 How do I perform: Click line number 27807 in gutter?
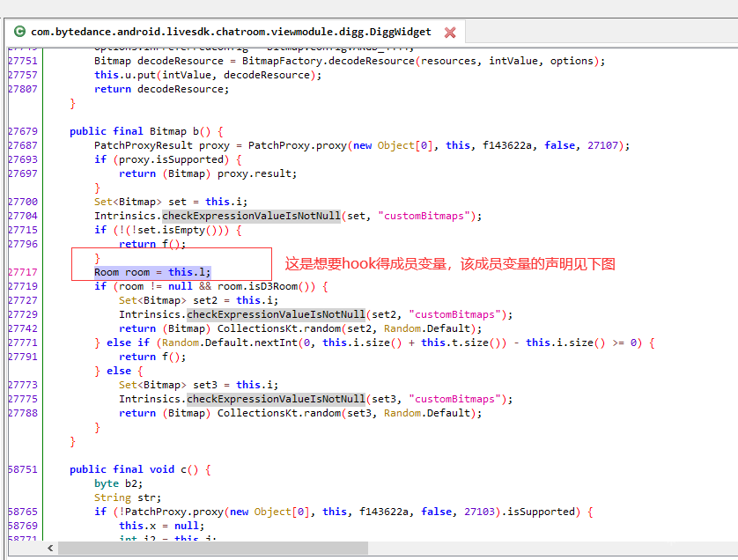pyautogui.click(x=23, y=90)
